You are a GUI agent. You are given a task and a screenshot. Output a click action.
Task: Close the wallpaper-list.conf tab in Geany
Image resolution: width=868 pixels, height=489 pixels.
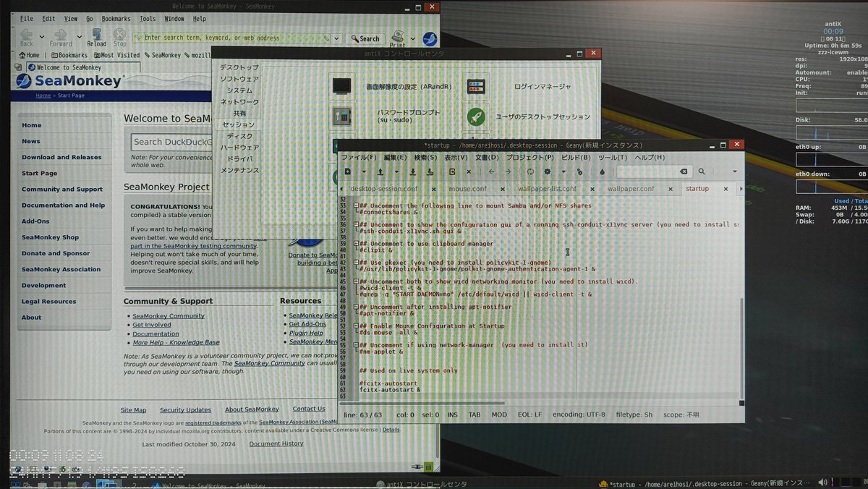[x=592, y=190]
